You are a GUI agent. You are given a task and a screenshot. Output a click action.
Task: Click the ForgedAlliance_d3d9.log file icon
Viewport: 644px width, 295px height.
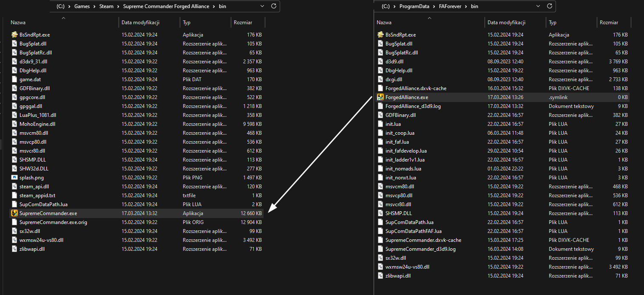pos(380,106)
